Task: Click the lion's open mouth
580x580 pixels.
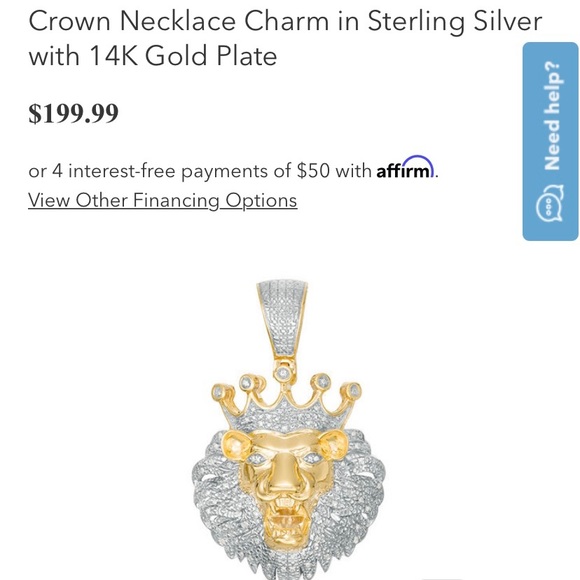Action: 285,516
